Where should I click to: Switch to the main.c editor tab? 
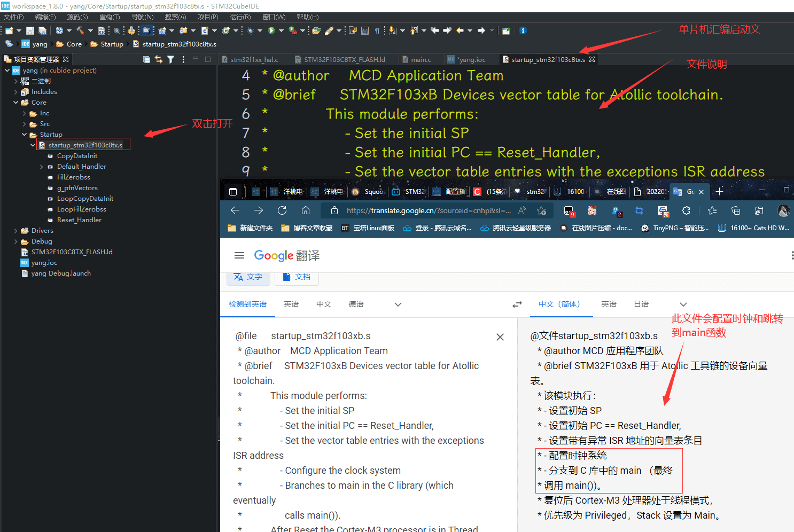click(421, 59)
